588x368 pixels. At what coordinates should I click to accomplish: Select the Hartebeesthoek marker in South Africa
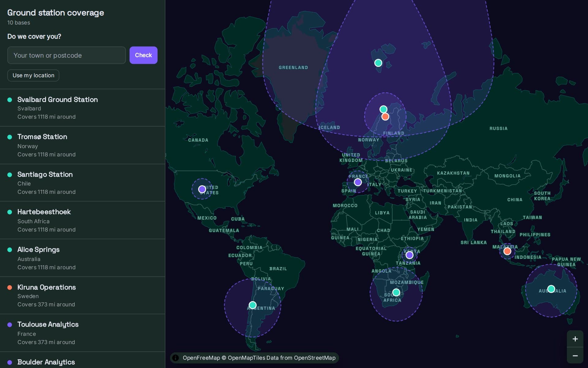pos(396,292)
